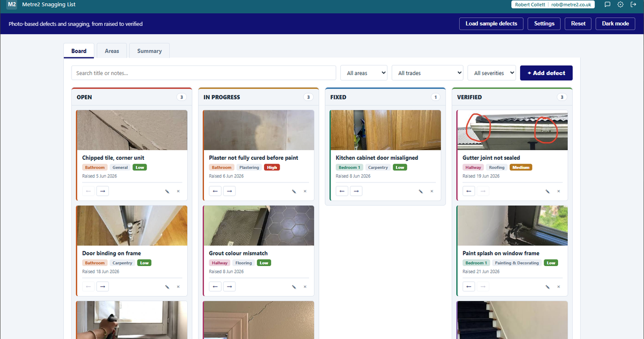Image resolution: width=644 pixels, height=339 pixels.
Task: Move Kitchen cabinet door card to Verified
Action: tap(356, 191)
